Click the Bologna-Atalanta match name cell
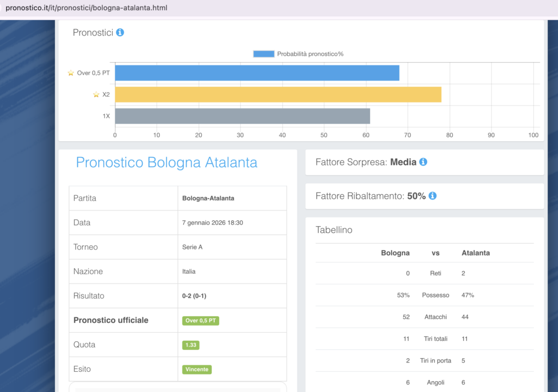Viewport: 558px width, 392px height. pyautogui.click(x=208, y=198)
